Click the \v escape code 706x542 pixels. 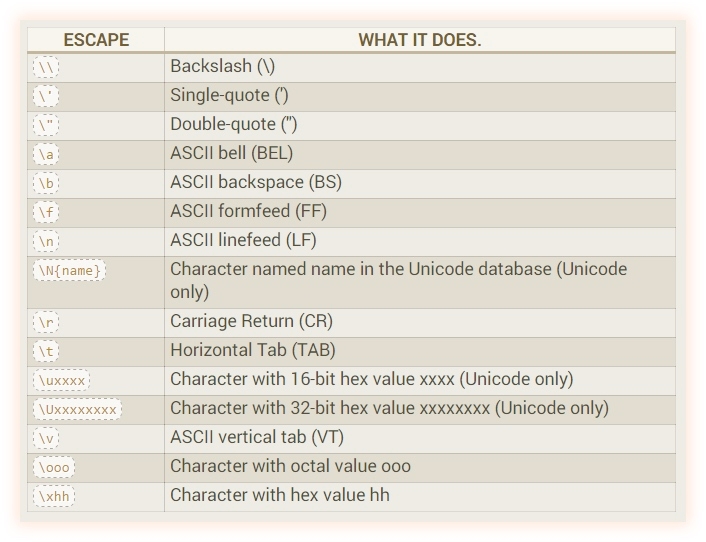click(x=47, y=438)
